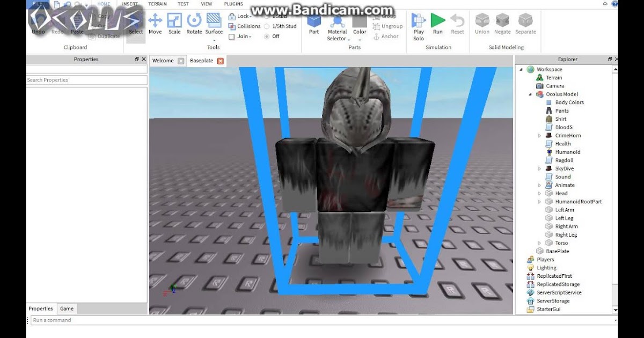Collapse the Workspace tree node
Screen dimensions: 644x338
point(521,69)
